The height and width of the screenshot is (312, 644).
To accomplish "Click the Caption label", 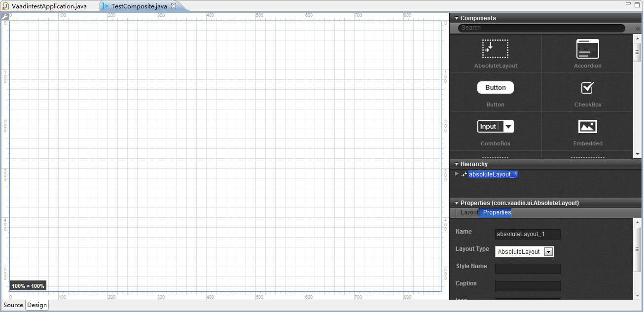I will tap(466, 283).
